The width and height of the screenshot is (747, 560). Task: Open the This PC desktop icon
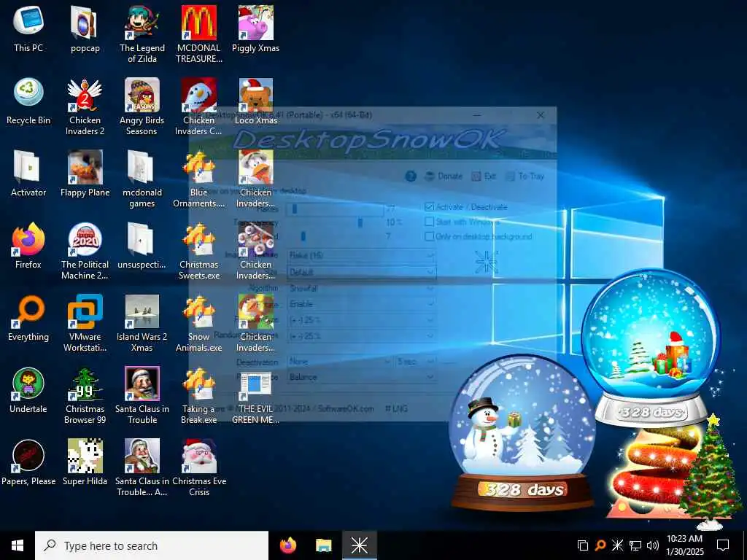pos(28,29)
